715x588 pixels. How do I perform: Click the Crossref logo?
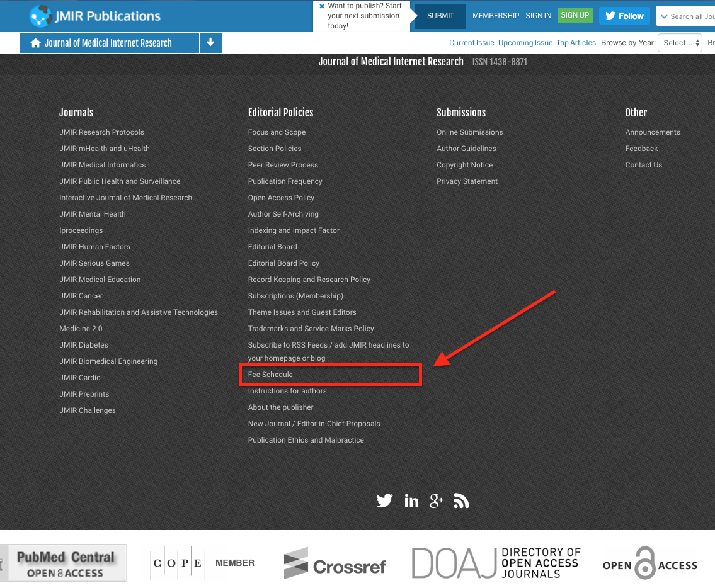335,564
